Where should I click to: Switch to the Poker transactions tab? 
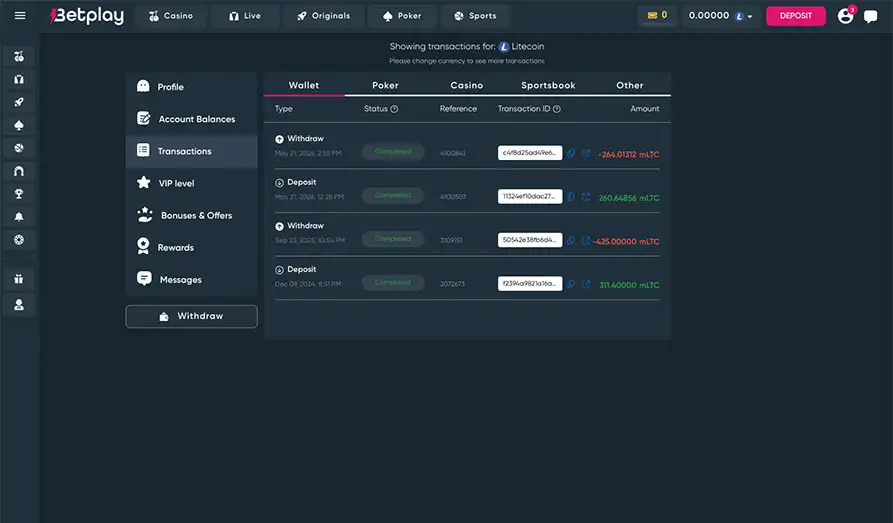pyautogui.click(x=385, y=85)
